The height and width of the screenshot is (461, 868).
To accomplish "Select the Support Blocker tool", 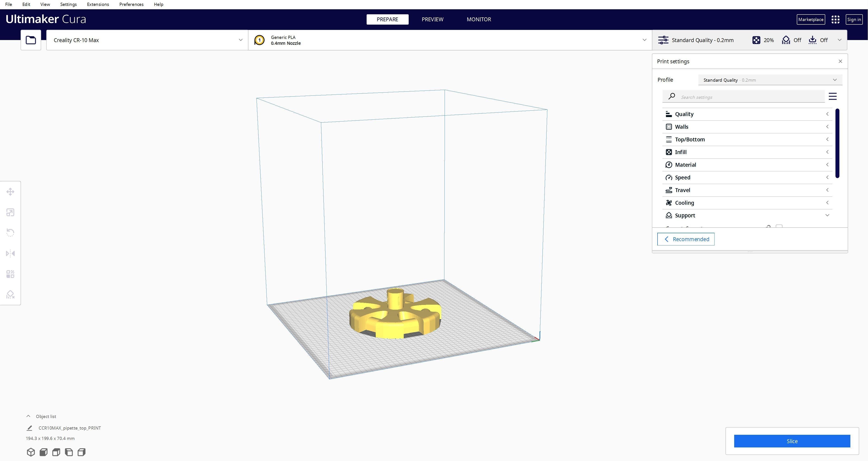I will coord(10,295).
